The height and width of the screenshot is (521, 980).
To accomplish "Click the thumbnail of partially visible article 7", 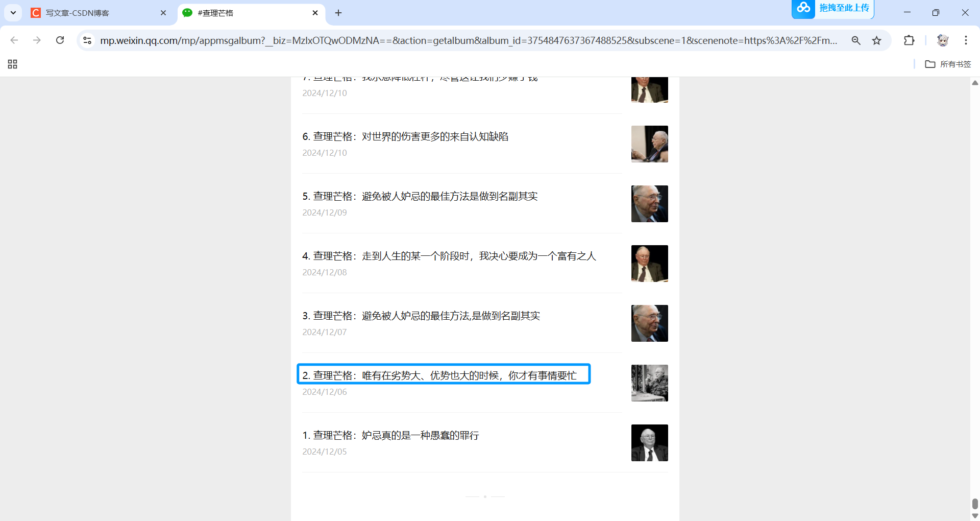I will pyautogui.click(x=650, y=90).
